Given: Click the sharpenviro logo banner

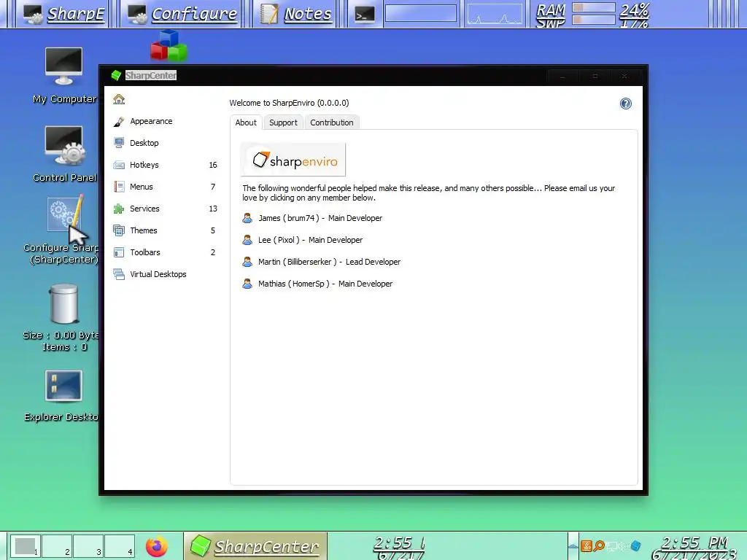Looking at the screenshot, I should point(293,160).
